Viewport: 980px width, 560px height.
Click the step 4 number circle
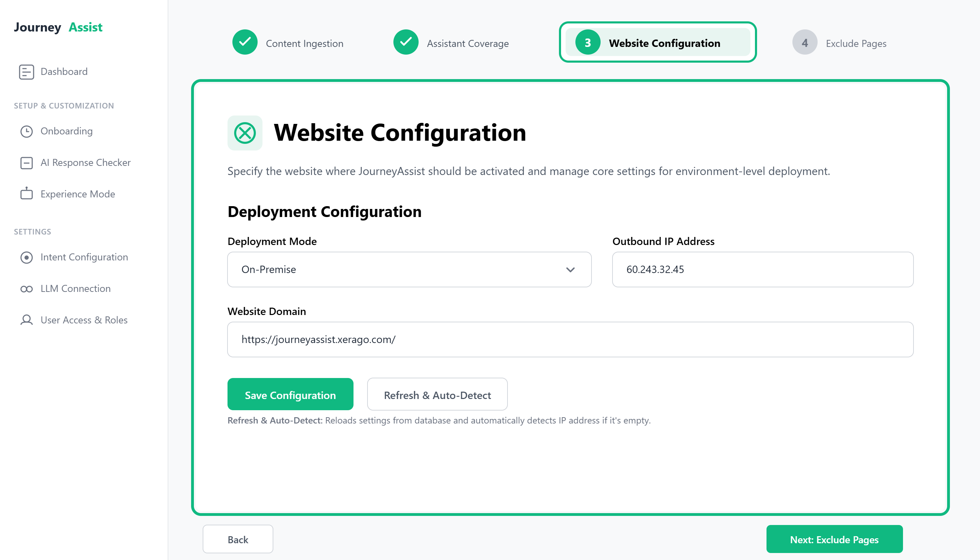coord(805,42)
